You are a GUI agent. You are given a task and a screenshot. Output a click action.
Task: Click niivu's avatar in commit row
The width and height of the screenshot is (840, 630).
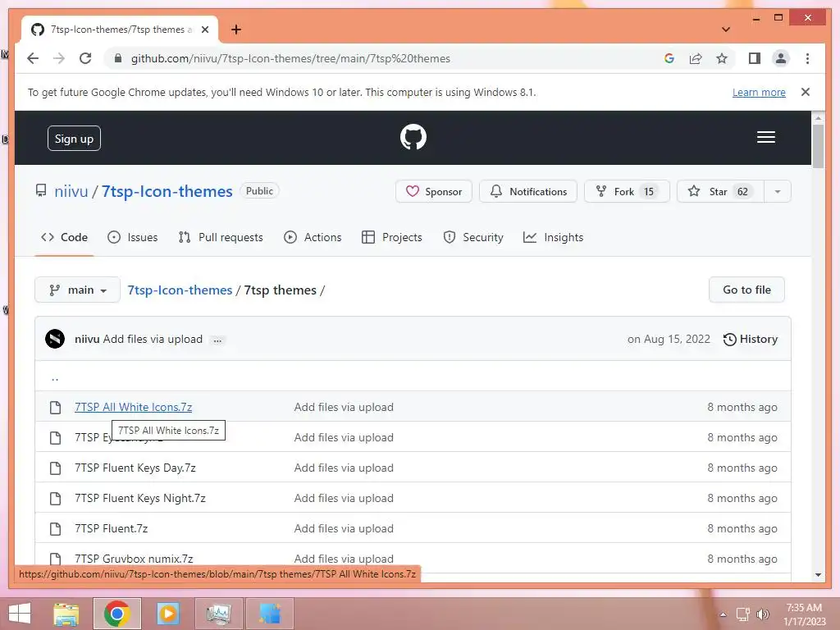click(55, 339)
